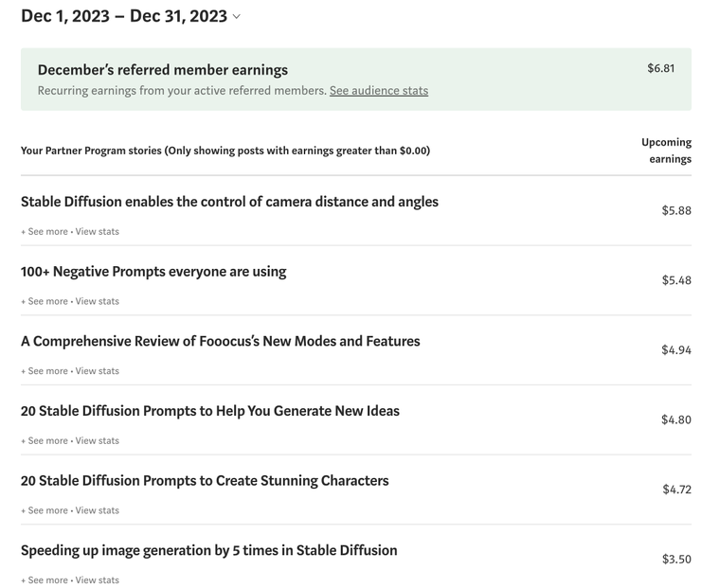Open Speeding up image generation story

(208, 550)
